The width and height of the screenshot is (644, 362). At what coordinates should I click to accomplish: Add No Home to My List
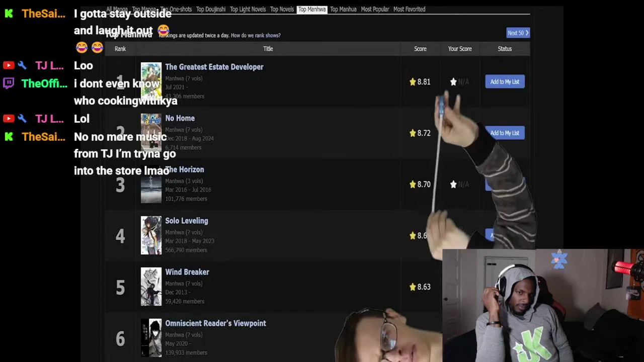pos(505,133)
